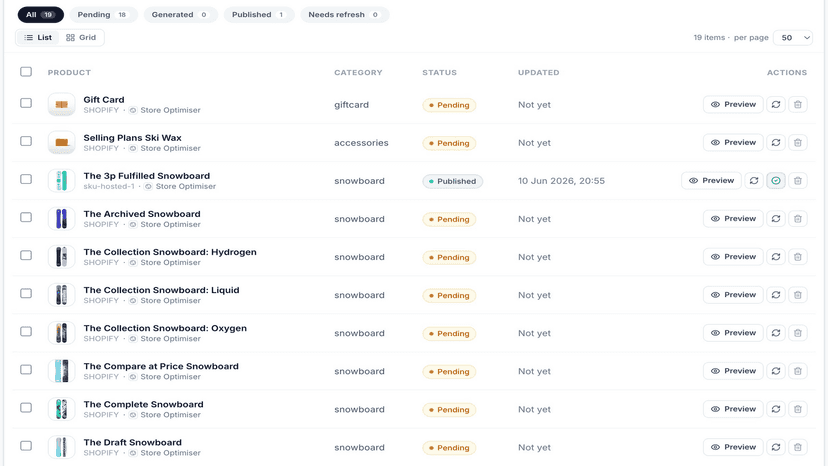
Task: Preview The Complete Snowboard
Action: 733,409
